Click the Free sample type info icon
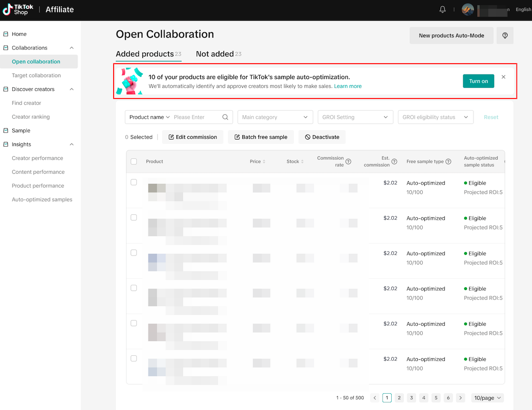This screenshot has width=532, height=410. (448, 162)
